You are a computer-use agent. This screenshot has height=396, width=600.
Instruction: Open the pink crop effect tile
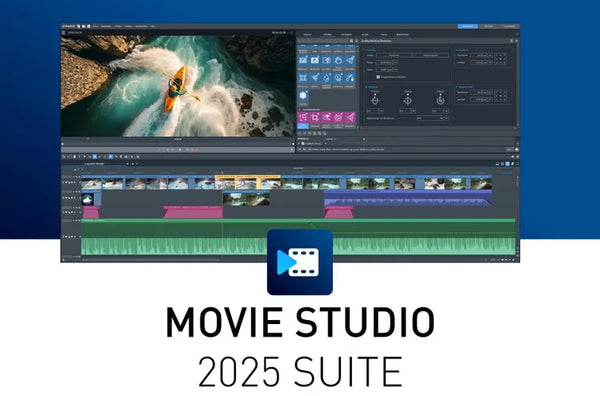(315, 117)
